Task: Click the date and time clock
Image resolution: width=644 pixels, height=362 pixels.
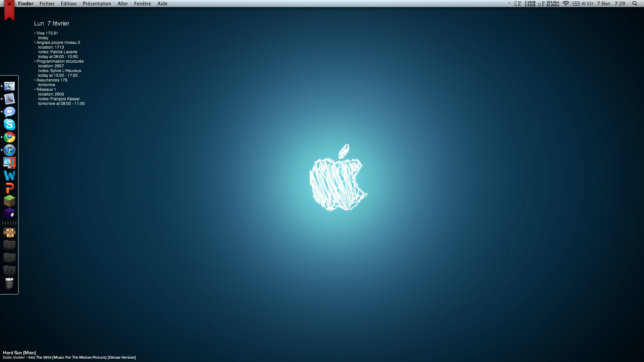Action: point(611,4)
